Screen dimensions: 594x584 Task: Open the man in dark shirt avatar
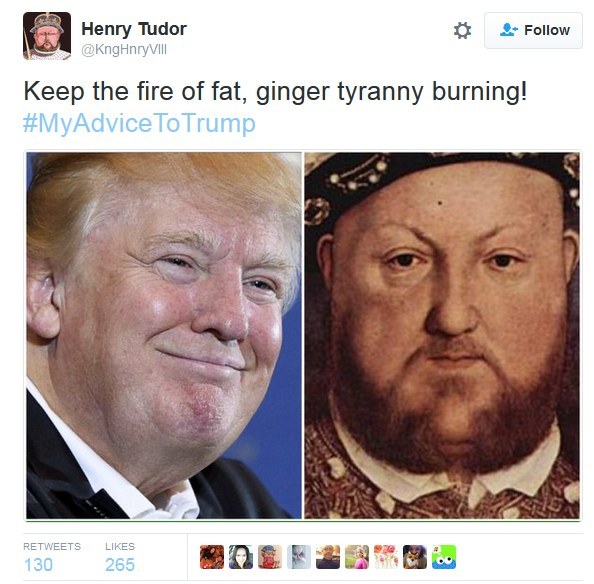[328, 557]
